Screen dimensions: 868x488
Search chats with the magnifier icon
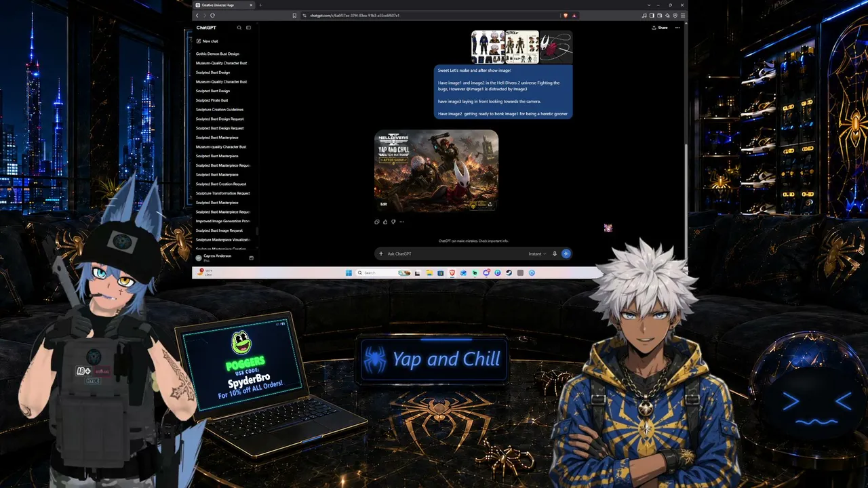tap(239, 28)
